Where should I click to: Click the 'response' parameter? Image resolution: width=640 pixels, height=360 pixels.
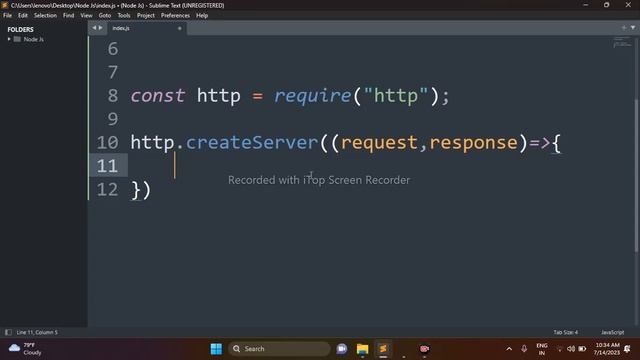click(x=473, y=144)
